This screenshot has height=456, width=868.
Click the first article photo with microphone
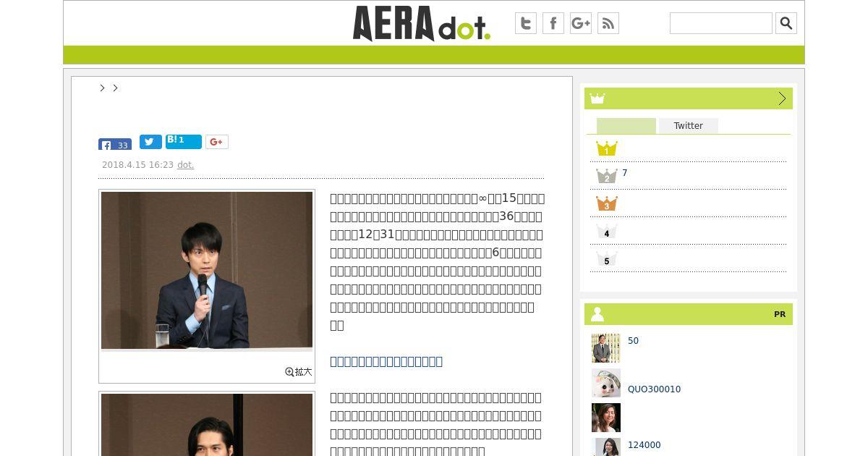207,271
